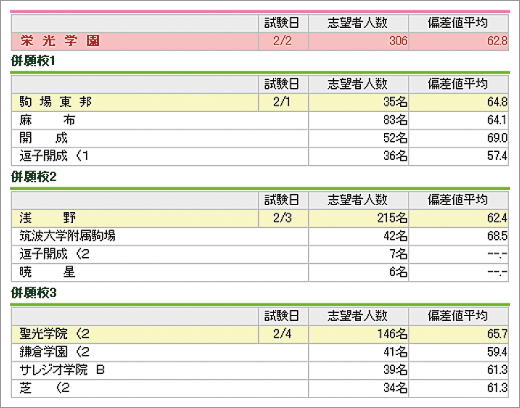Click the 69.0 deviation value
520x408 pixels.
coord(497,138)
